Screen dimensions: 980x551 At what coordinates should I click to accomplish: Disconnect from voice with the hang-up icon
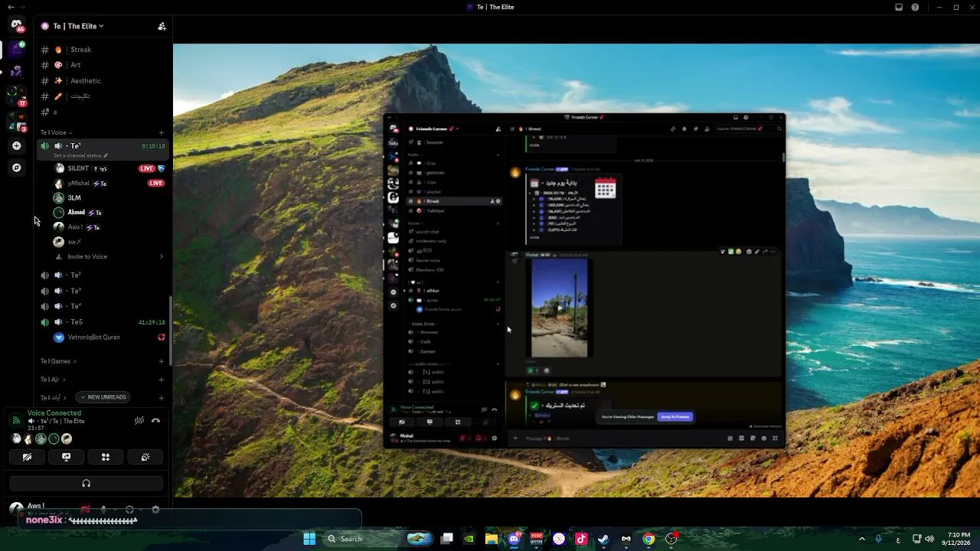(155, 420)
